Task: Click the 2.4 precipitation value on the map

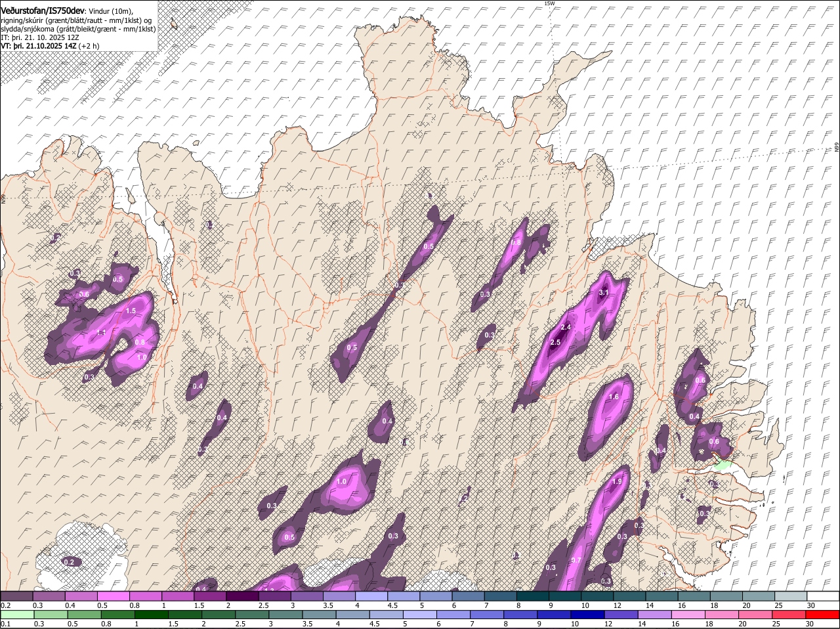Action: [566, 327]
